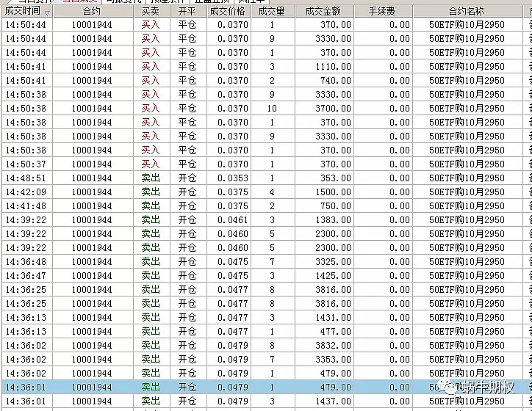Click the amount cell 1431.00

[x=333, y=318]
